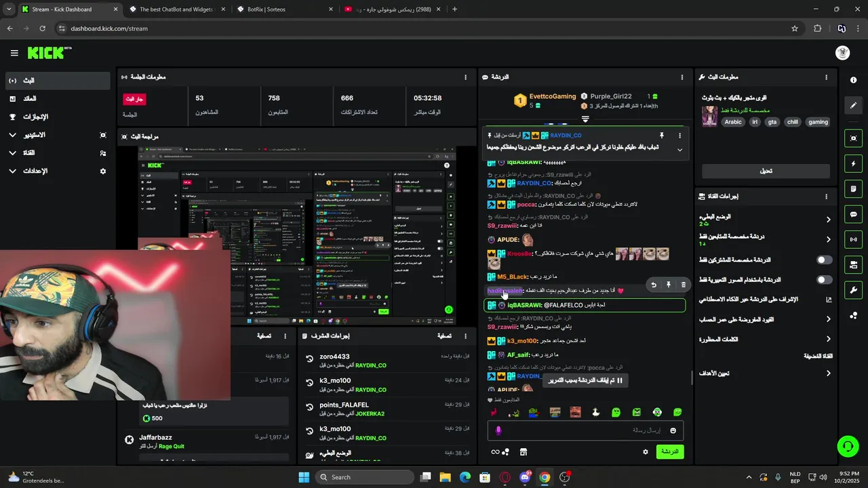Click the pin icon on the hovered message
This screenshot has height=488, width=868.
(669, 285)
